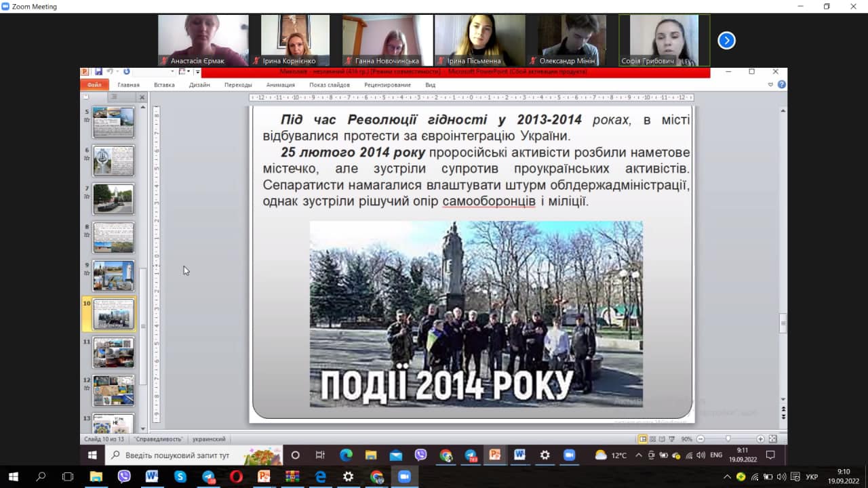The height and width of the screenshot is (488, 868).
Task: Collapse the ribbon using the arrow icon
Action: (770, 85)
